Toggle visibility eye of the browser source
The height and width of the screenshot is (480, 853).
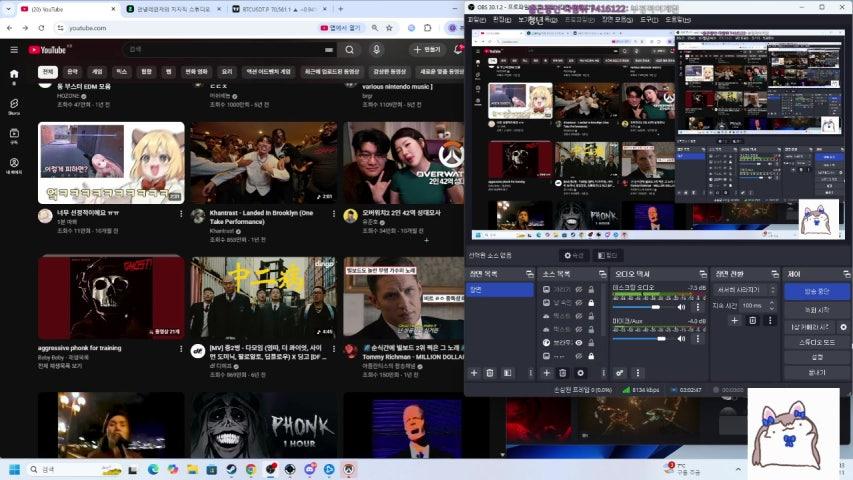click(x=579, y=343)
